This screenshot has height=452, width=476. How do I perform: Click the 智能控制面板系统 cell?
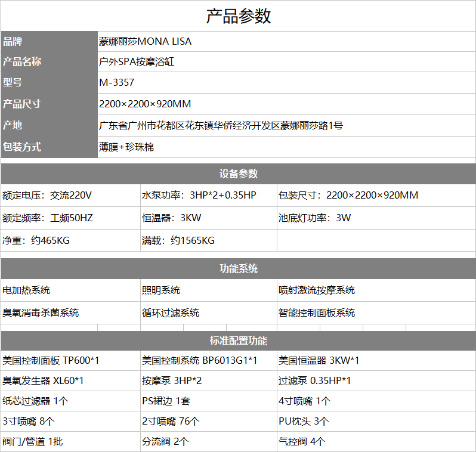(x=317, y=312)
